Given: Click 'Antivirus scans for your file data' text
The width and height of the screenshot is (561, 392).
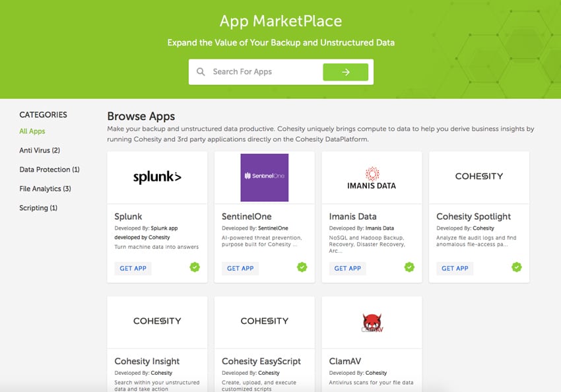Looking at the screenshot, I should (371, 382).
